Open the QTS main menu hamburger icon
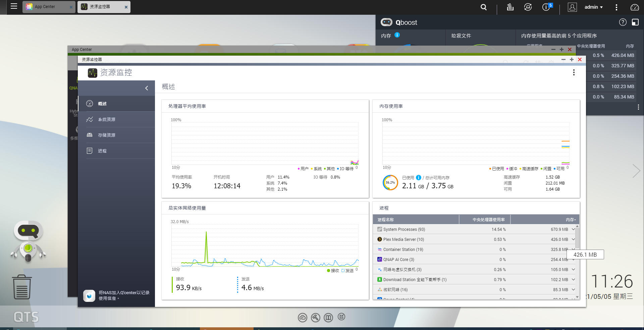Screen dimensions: 644x330 point(14,6)
